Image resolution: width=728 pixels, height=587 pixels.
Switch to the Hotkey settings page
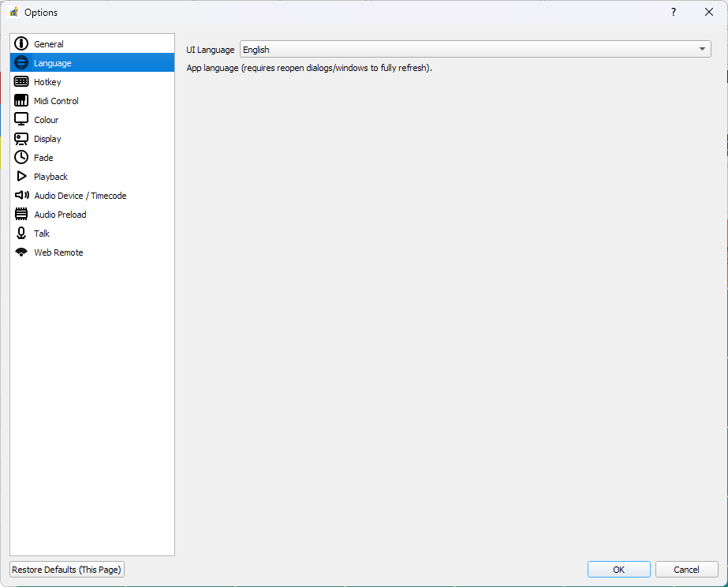[46, 81]
